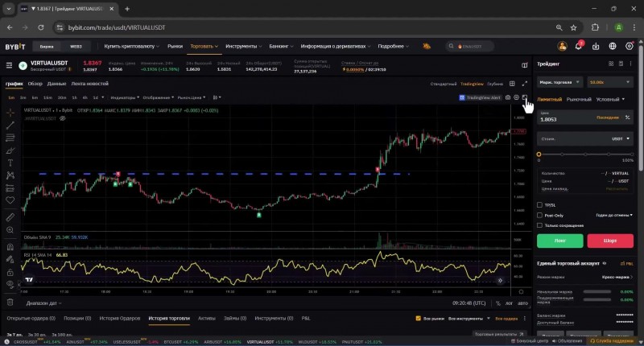Open the positions tab
This screenshot has width=644, height=346.
click(x=77, y=318)
